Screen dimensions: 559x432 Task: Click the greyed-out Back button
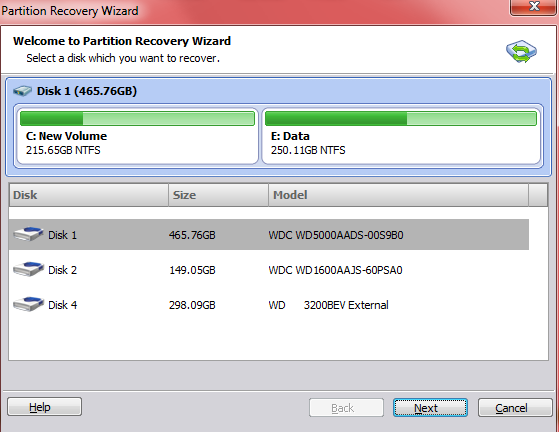(x=346, y=407)
